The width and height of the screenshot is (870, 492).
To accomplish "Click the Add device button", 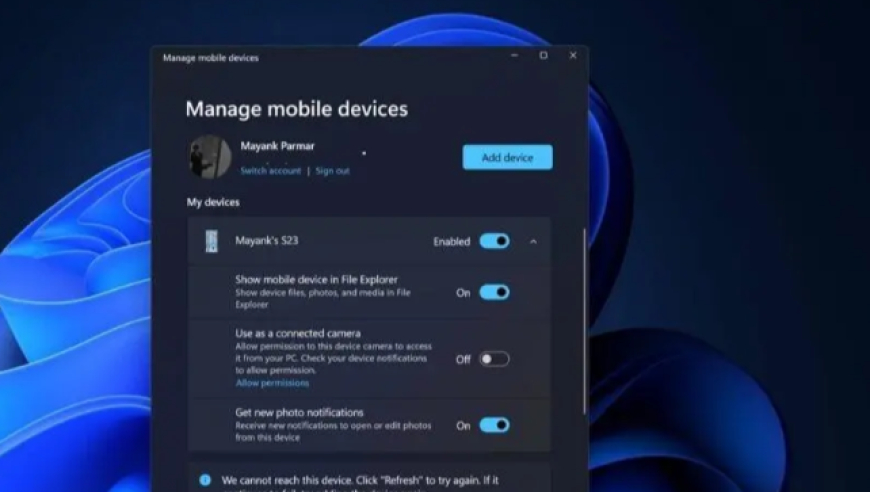I will click(507, 158).
